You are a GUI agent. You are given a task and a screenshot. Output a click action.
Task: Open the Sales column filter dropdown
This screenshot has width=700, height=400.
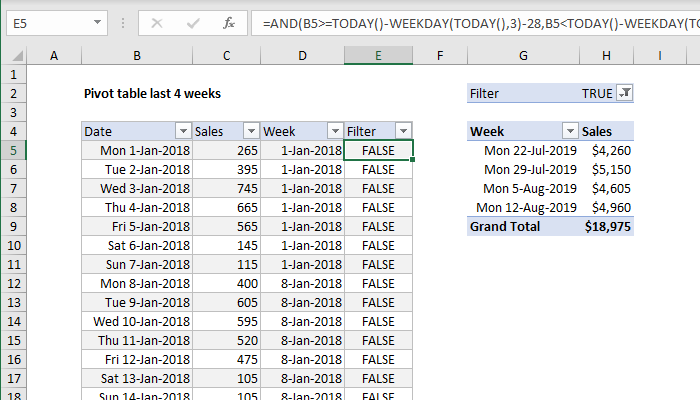click(x=251, y=131)
